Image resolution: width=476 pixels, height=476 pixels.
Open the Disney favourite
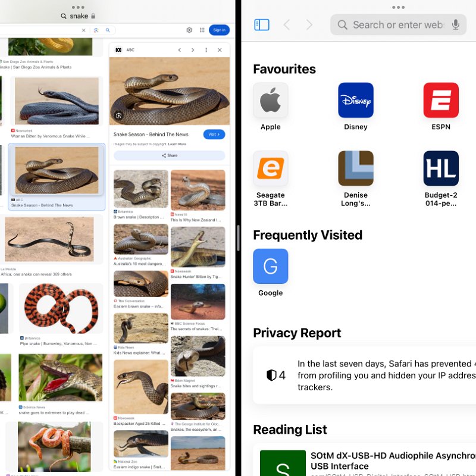[x=355, y=107]
